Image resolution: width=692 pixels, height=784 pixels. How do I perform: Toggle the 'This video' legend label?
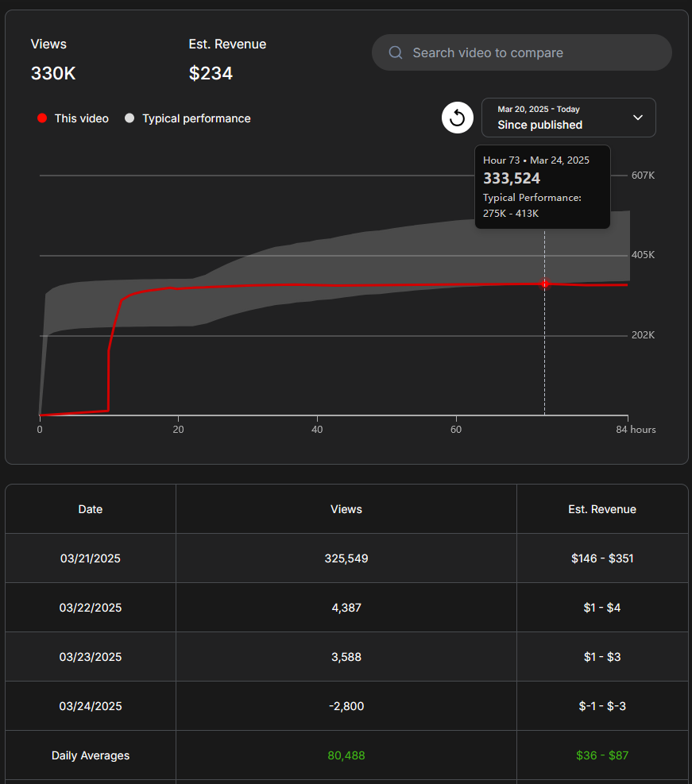pos(81,118)
